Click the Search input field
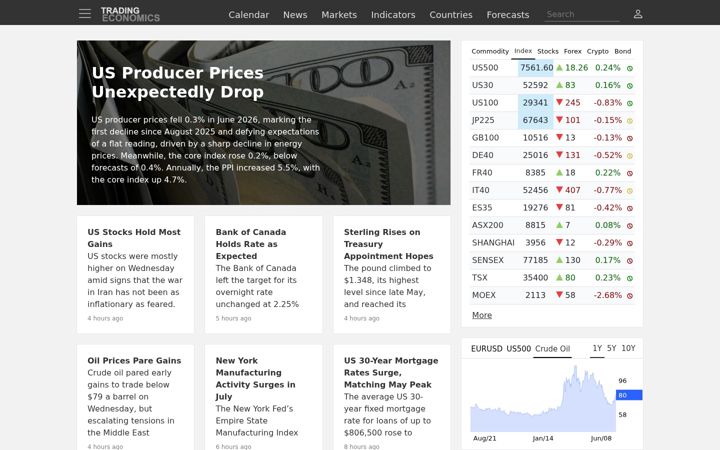 [x=582, y=14]
